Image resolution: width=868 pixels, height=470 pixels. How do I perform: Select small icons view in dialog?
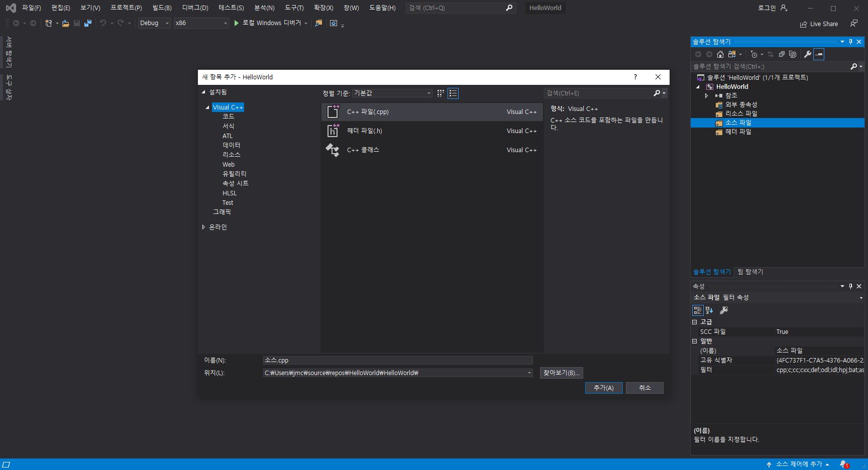[x=441, y=93]
